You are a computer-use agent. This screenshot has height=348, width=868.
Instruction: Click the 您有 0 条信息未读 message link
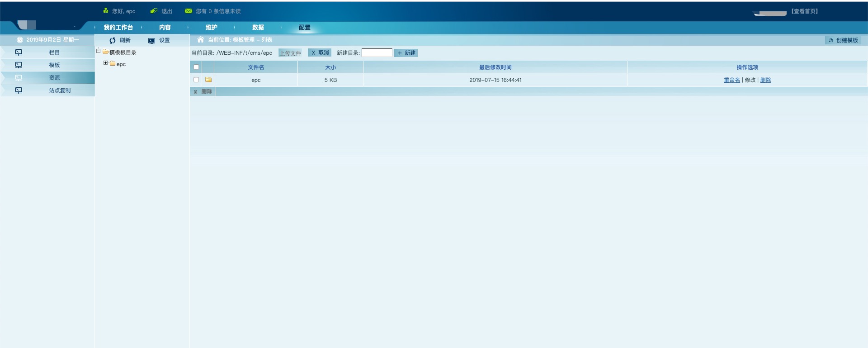[218, 11]
